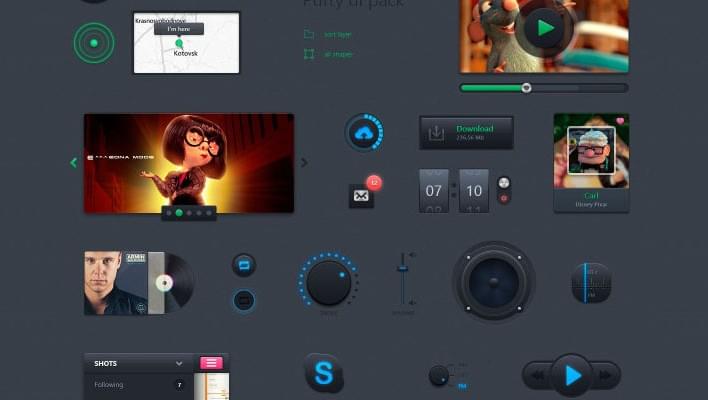This screenshot has width=708, height=400.
Task: Click the vertical fader slider handle
Action: tap(403, 269)
